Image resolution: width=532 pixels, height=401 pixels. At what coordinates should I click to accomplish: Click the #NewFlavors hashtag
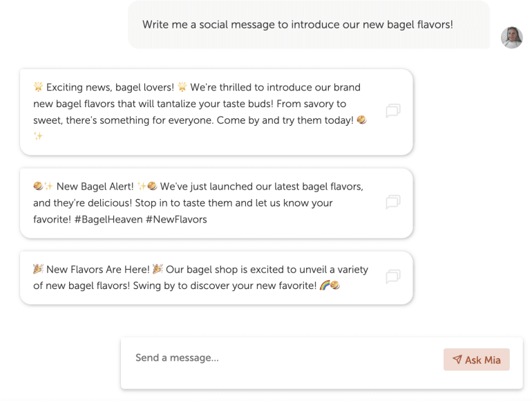pos(176,219)
